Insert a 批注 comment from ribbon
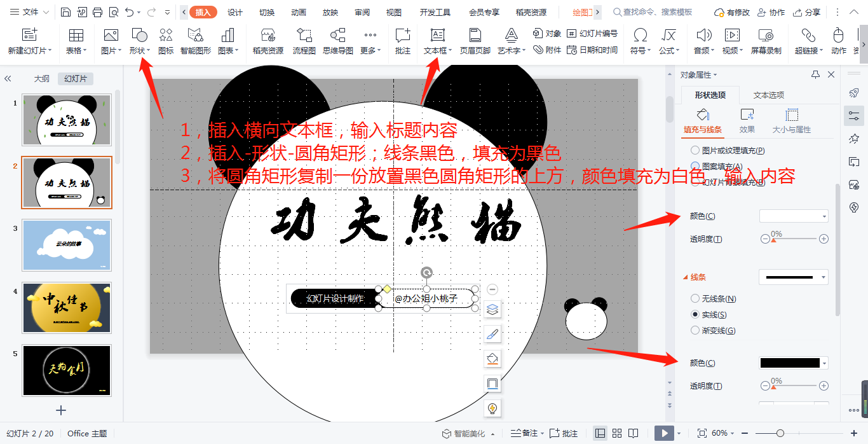The image size is (868, 444). tap(402, 42)
